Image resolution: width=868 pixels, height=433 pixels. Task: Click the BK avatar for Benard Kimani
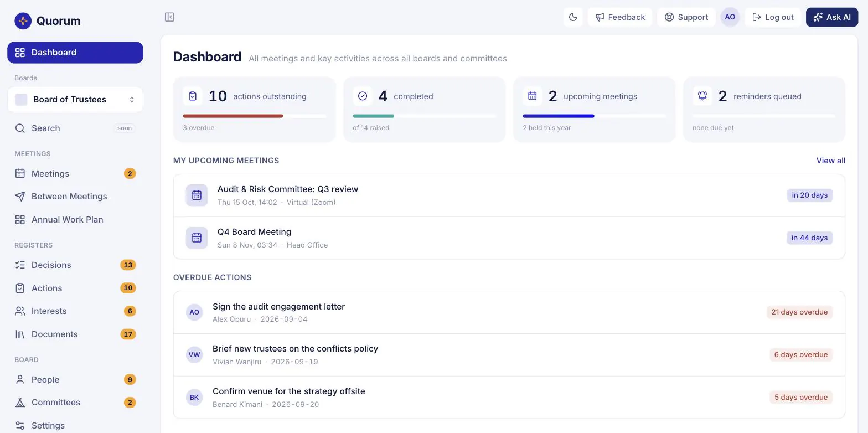tap(194, 398)
